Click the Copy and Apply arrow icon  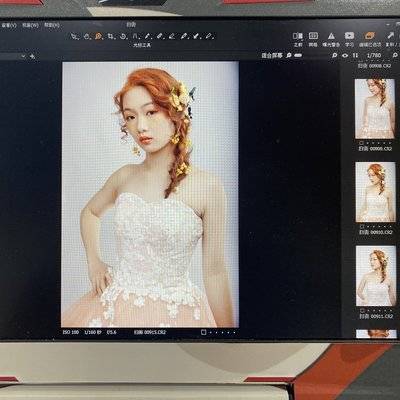[390, 36]
